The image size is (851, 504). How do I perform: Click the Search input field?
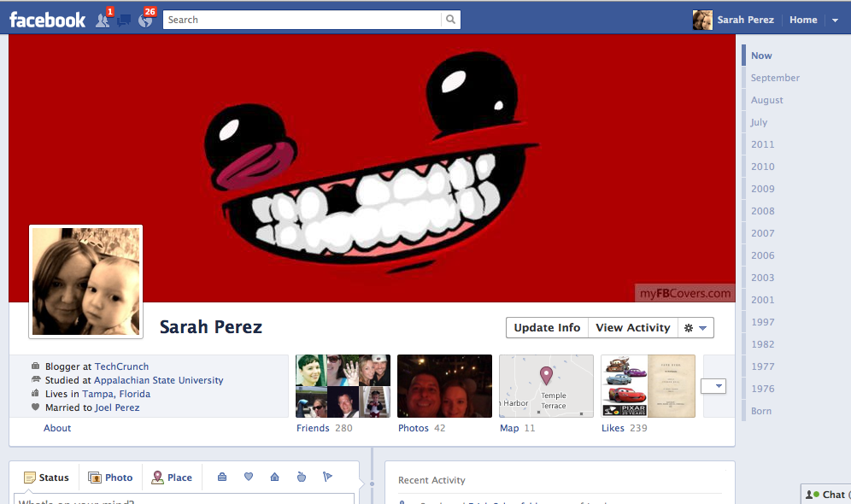coord(302,20)
